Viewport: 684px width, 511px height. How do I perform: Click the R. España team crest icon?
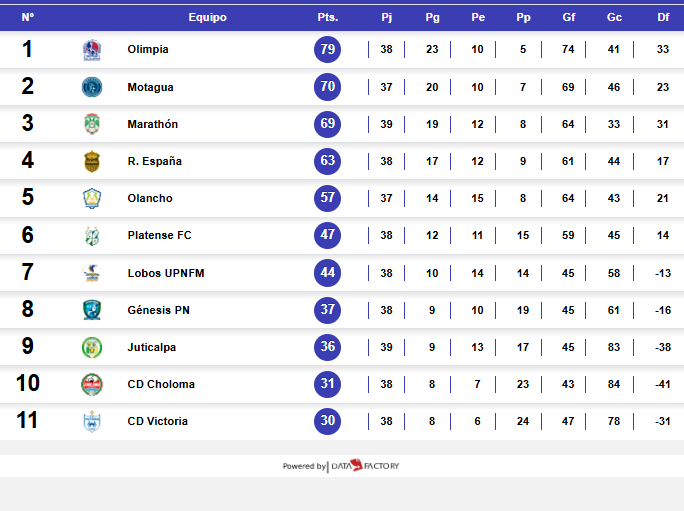click(x=92, y=161)
